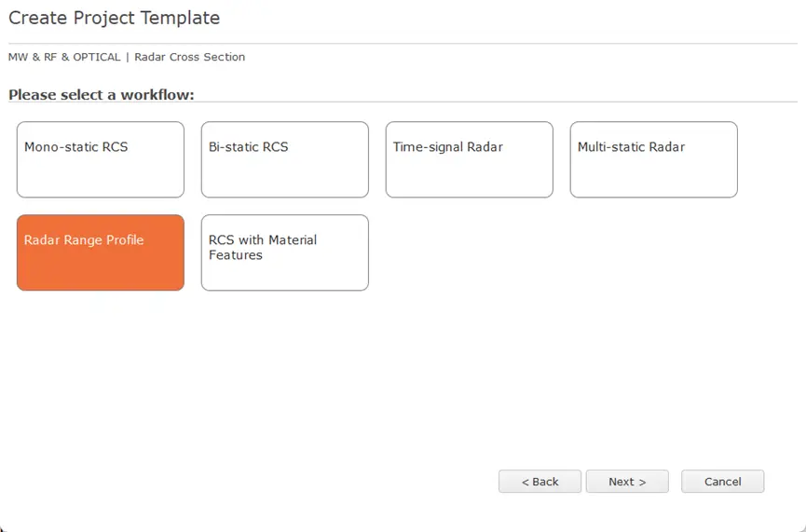Click the 'Multi-static Radar' label text

[x=631, y=147]
